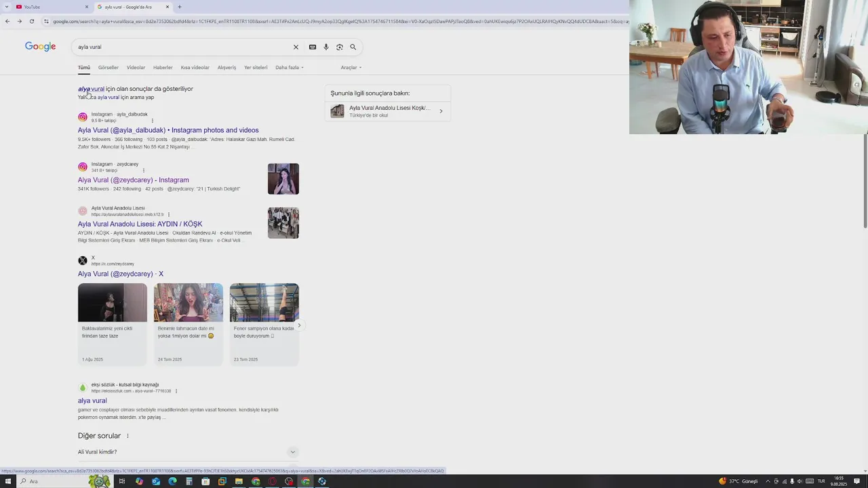Open Ayla Vural Anadolu Lisesi: AYDIN / KÖŞK link
Viewport: 868px width, 488px height.
140,224
